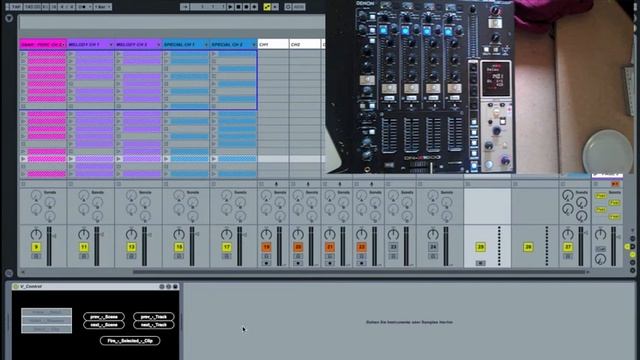This screenshot has width=640, height=360.
Task: Toggle the yellow highlighted button in control bar
Action: click(x=267, y=7)
